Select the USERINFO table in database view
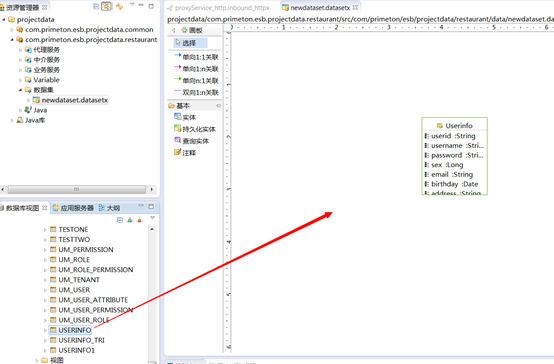The image size is (554, 364). coord(70,330)
